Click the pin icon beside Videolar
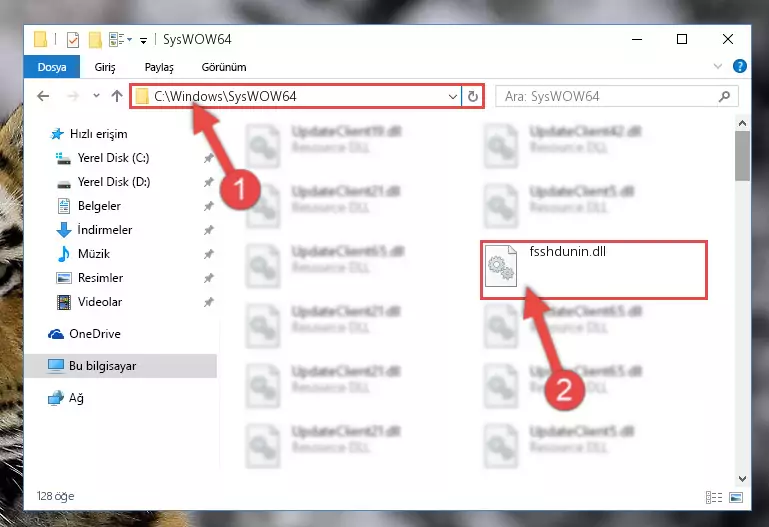The image size is (769, 527). (208, 302)
